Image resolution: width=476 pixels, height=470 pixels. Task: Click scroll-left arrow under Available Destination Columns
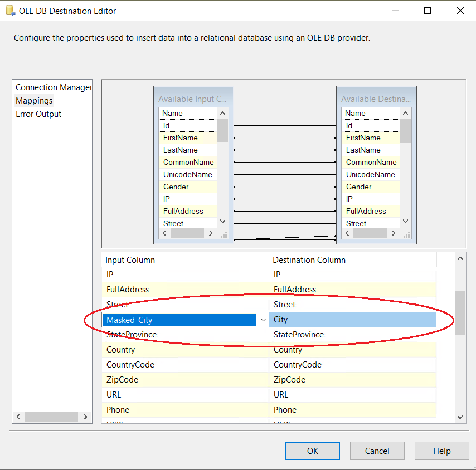tap(348, 234)
